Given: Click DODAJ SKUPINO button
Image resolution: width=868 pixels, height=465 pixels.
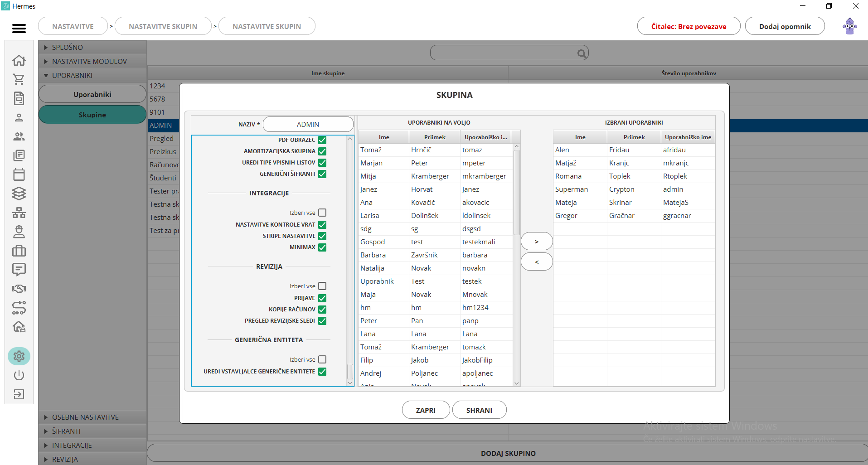Looking at the screenshot, I should [x=508, y=453].
